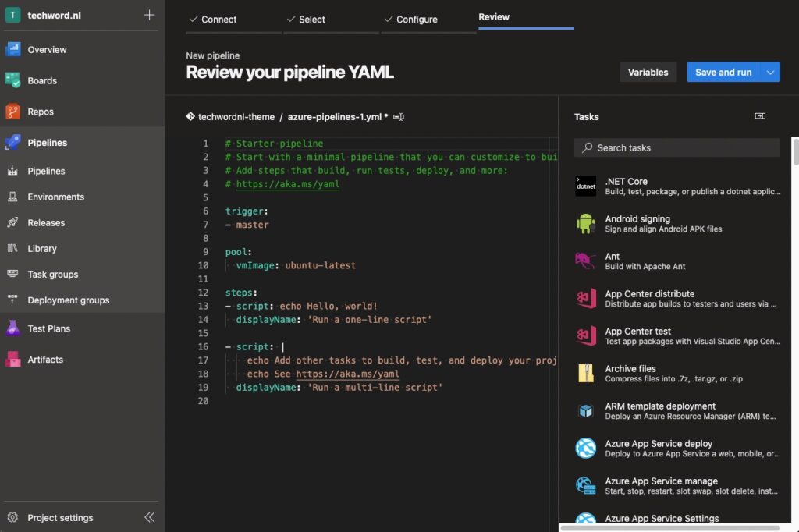Open the Repos icon in sidebar

(12, 112)
